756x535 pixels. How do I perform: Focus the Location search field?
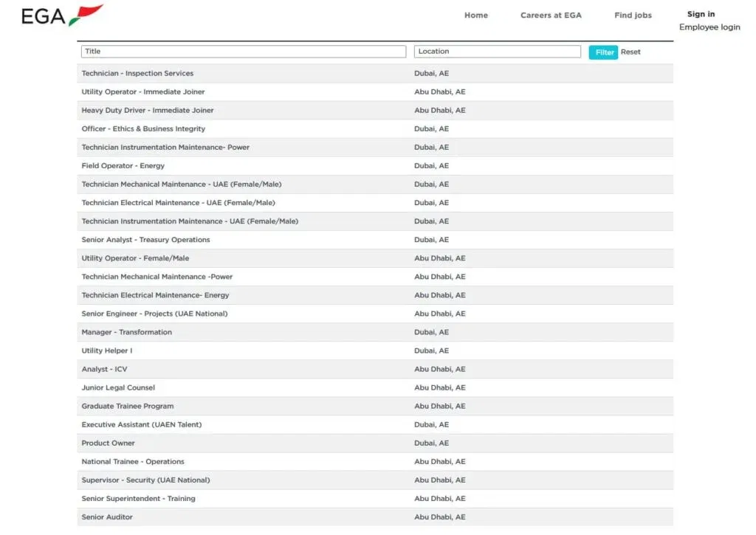(497, 52)
